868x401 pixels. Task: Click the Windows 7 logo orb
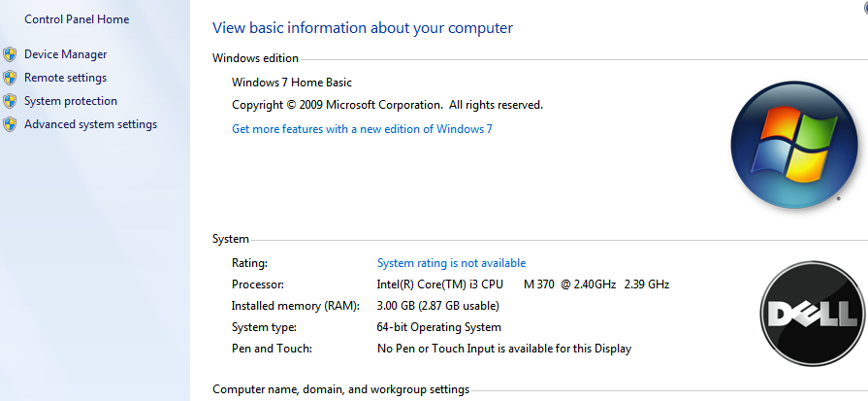(794, 145)
